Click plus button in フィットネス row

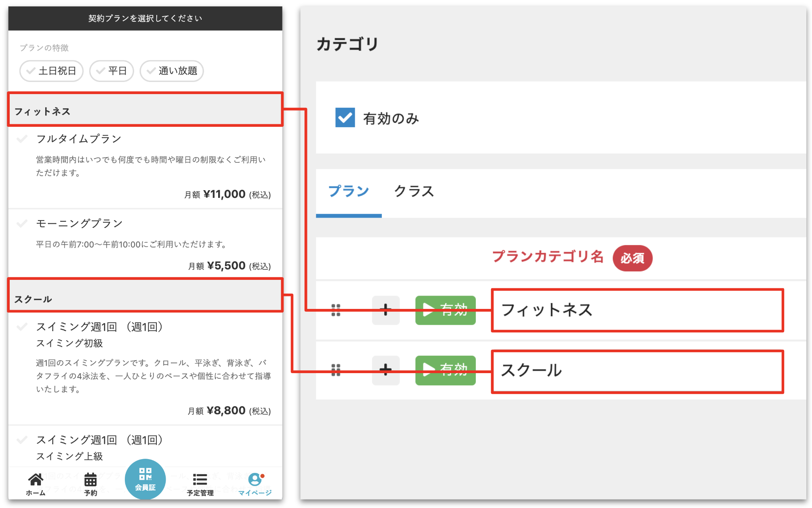[386, 310]
